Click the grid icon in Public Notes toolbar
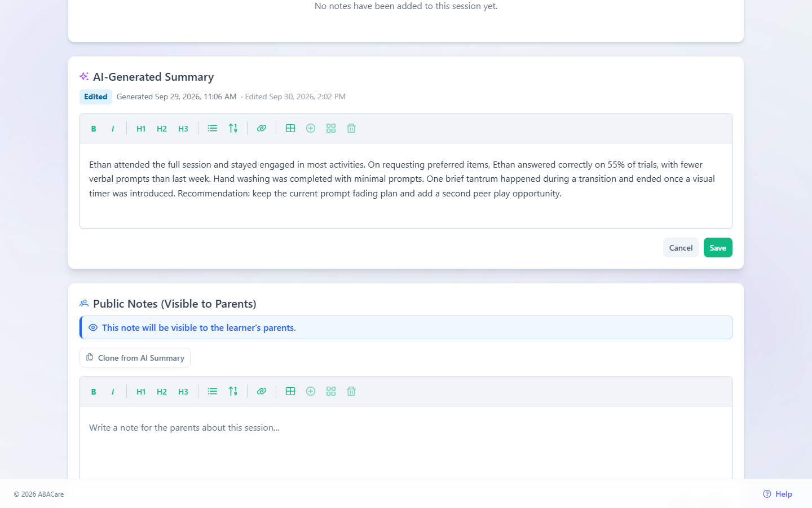The height and width of the screenshot is (508, 812). (x=331, y=391)
